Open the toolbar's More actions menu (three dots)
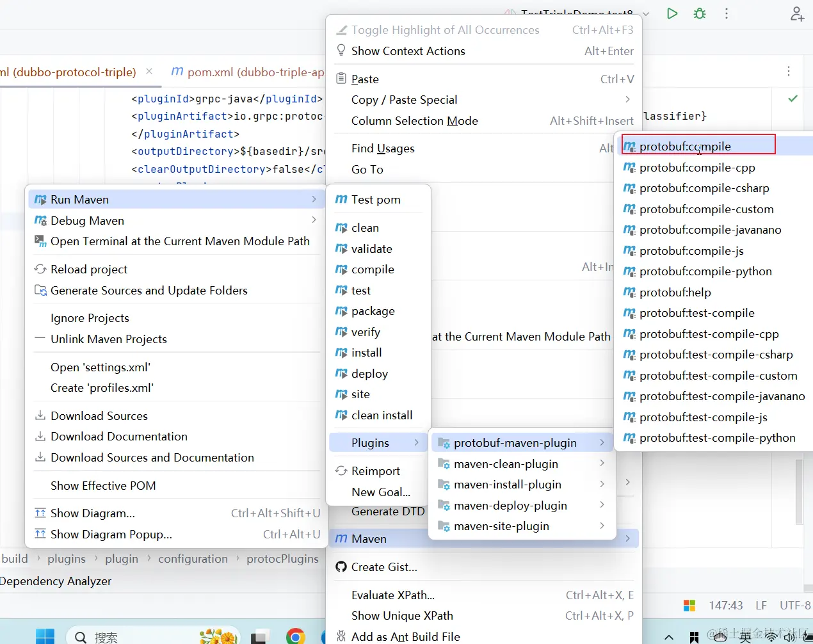813x644 pixels. (727, 13)
